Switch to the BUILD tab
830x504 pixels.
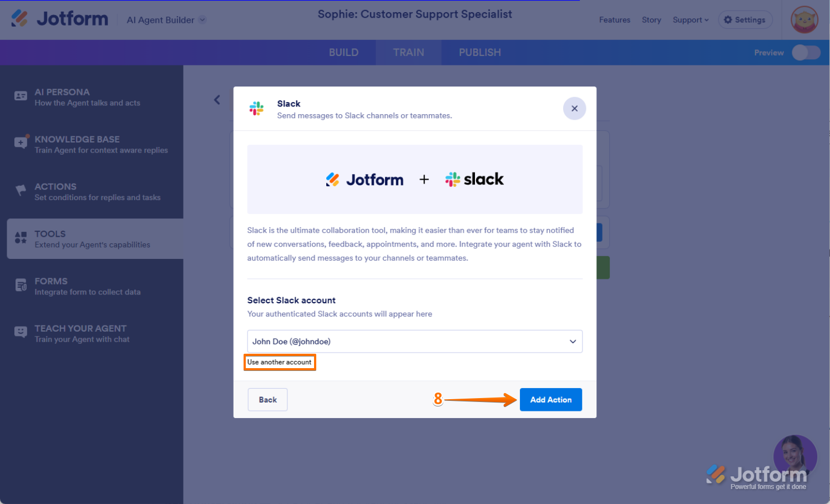click(343, 53)
